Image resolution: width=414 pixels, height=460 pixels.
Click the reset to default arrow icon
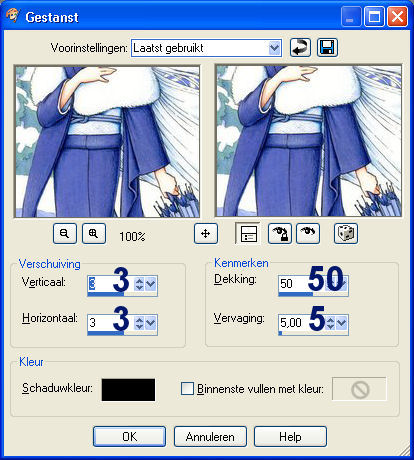300,48
